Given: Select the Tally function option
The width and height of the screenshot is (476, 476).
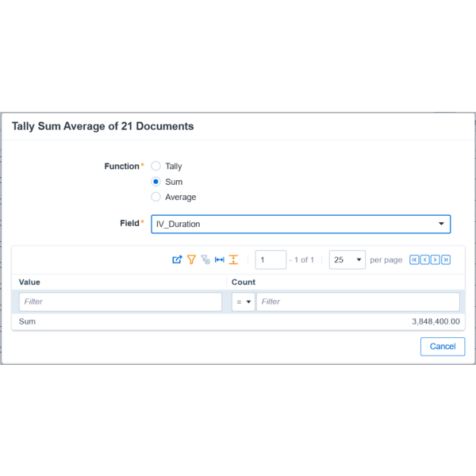Looking at the screenshot, I should pos(156,167).
